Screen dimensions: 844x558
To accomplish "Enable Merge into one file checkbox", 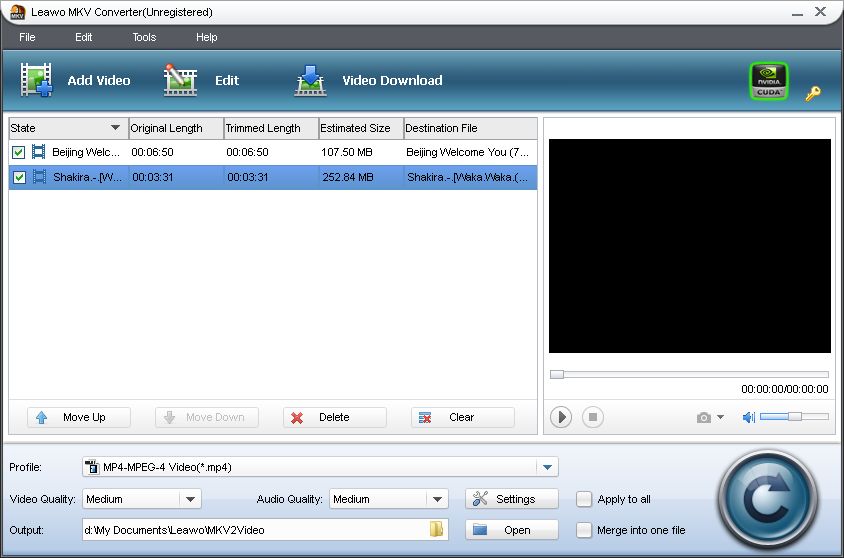I will coord(583,530).
